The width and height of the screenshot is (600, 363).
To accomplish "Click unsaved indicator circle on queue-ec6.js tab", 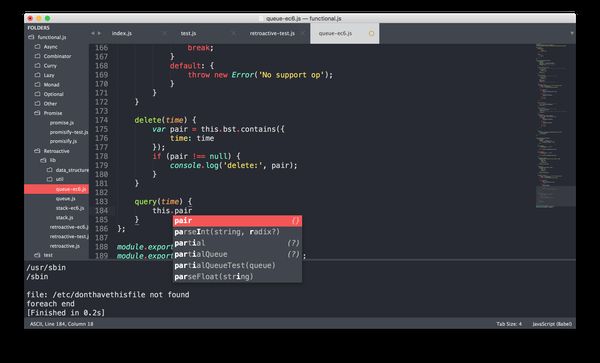I will 371,33.
